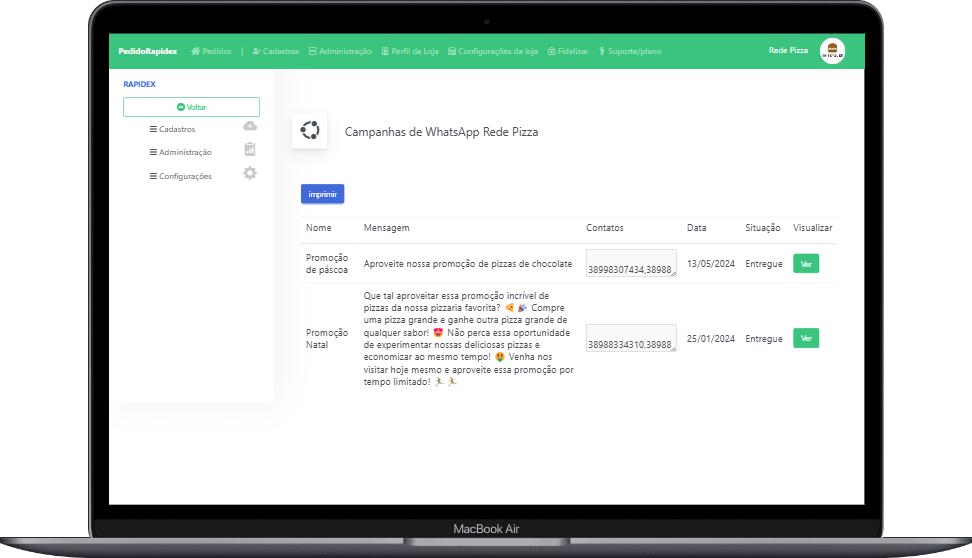Screen dimensions: 972x558
Task: Go to Perfil da Loja
Action: [x=411, y=51]
